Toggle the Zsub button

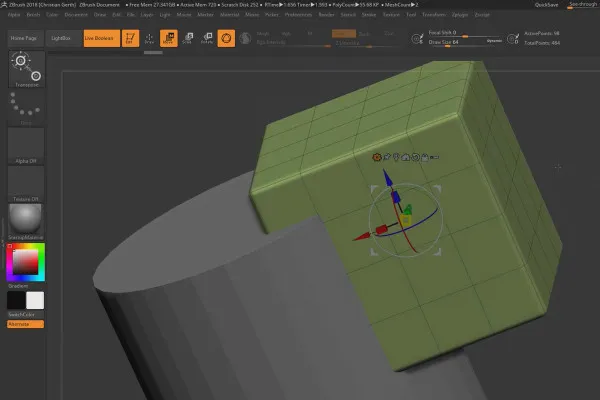tap(364, 34)
